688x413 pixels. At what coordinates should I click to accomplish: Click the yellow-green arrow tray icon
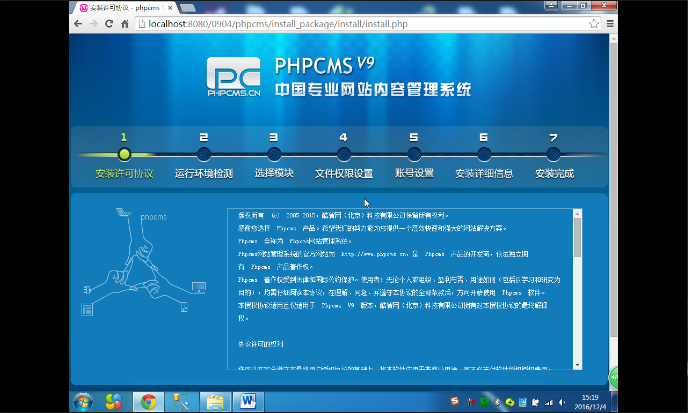pos(510,402)
